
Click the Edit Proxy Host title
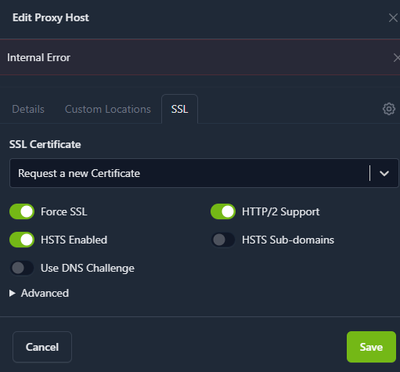51,18
